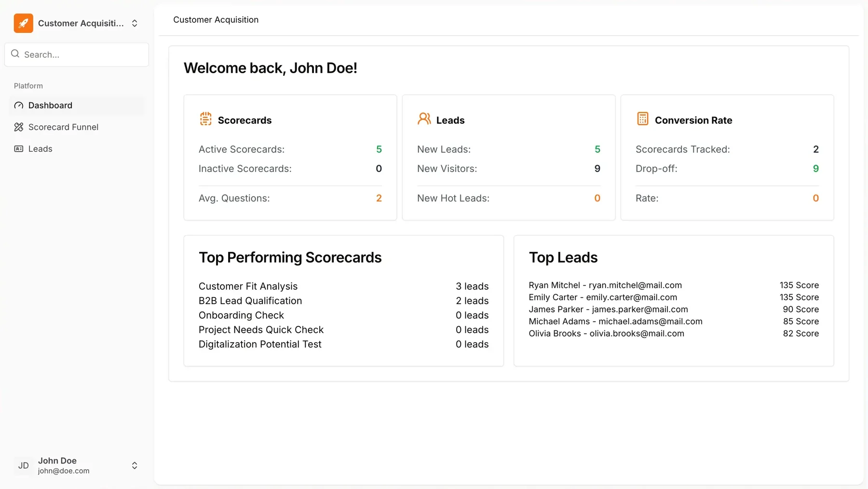Select lead Michael Adams

pyautogui.click(x=674, y=321)
